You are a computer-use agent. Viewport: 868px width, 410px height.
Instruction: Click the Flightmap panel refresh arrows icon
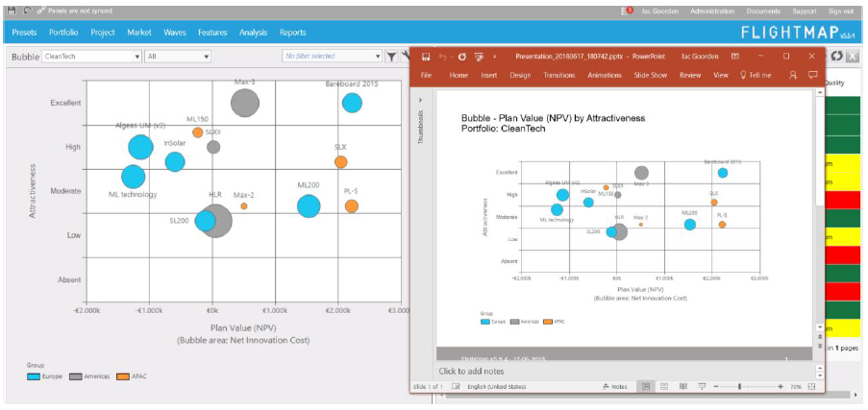pos(837,56)
